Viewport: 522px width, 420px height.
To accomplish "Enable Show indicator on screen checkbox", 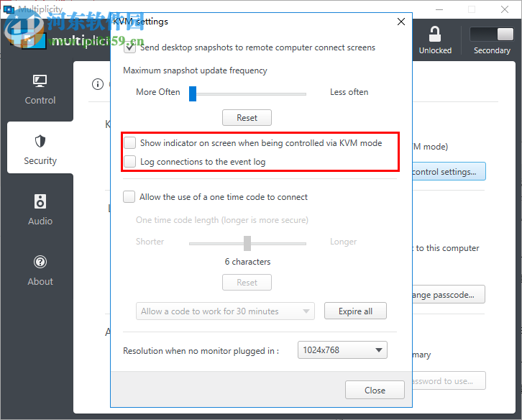I will pyautogui.click(x=129, y=143).
